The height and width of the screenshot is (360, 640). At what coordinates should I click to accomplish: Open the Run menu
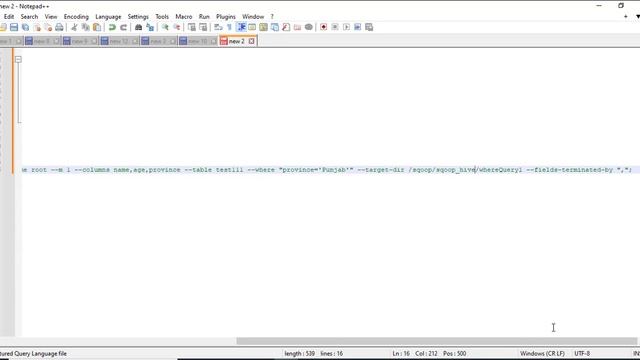tap(204, 17)
